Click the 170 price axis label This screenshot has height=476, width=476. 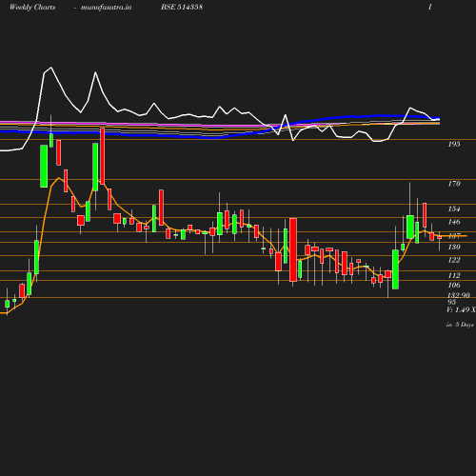454,184
